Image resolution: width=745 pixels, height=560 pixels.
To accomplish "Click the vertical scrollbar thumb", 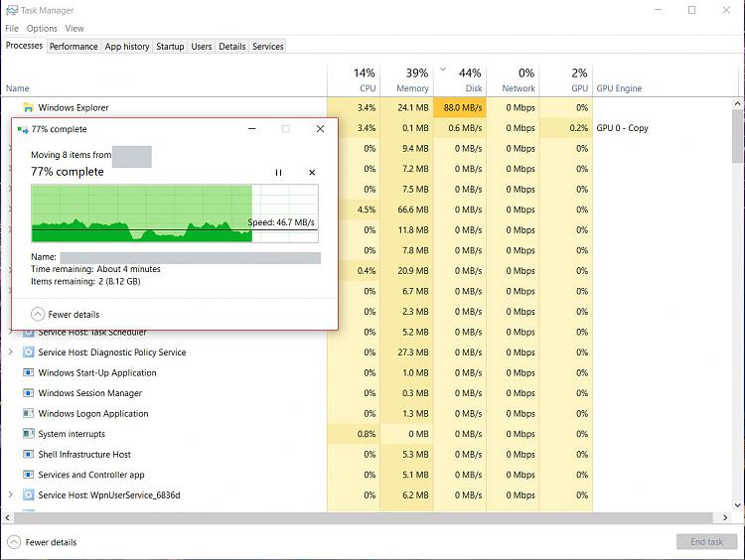I will [737, 136].
